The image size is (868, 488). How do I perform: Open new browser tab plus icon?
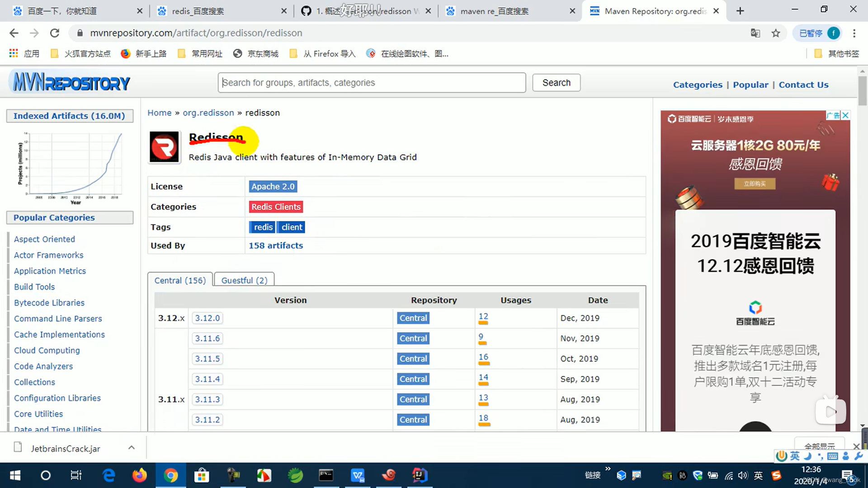[x=740, y=11]
